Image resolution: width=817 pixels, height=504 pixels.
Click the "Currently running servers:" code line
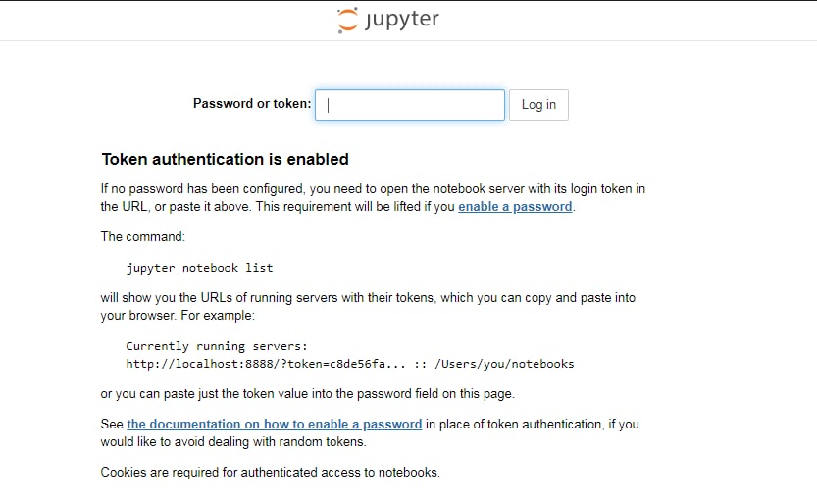[x=217, y=346]
